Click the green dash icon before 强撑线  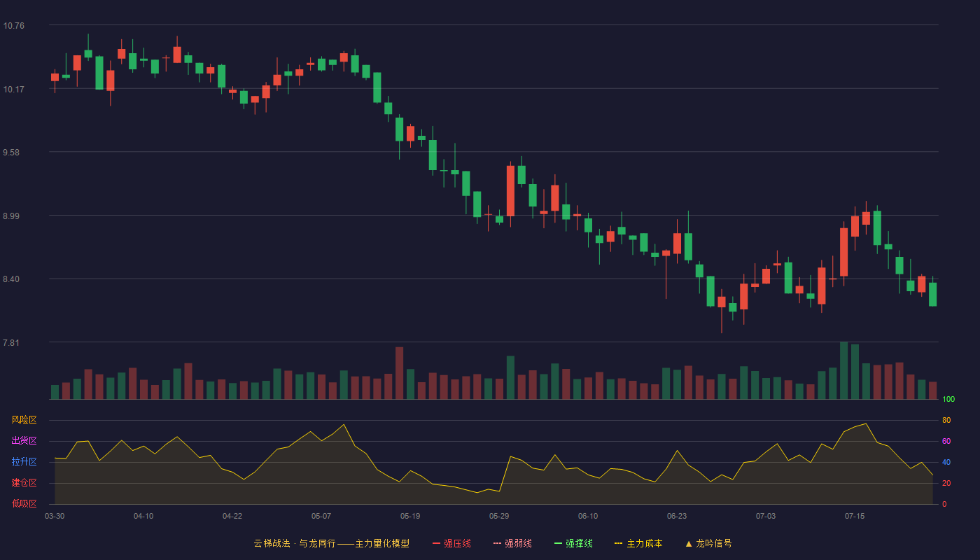pos(558,543)
